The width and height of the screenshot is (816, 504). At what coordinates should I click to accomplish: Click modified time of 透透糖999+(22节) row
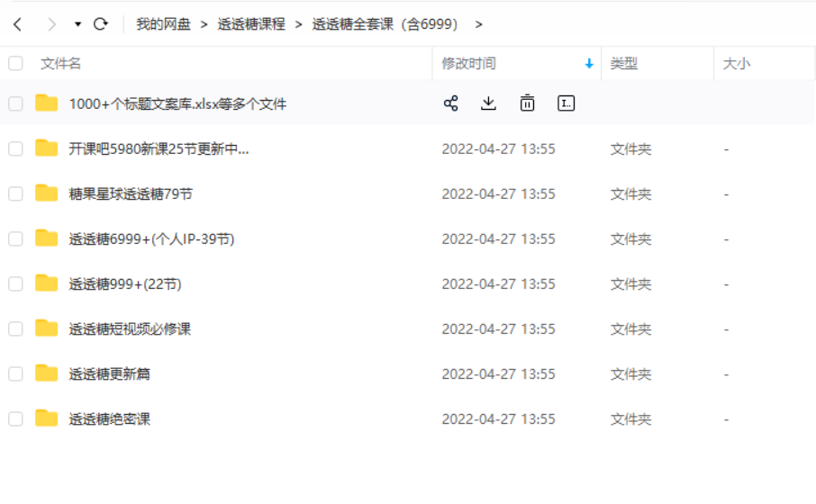pos(499,284)
